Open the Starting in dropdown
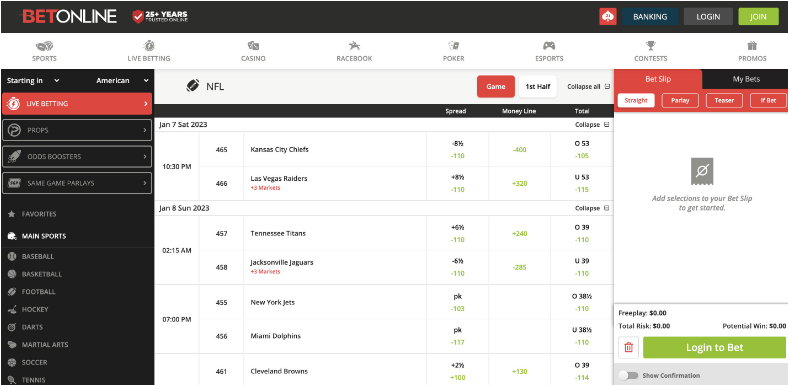 (x=33, y=80)
